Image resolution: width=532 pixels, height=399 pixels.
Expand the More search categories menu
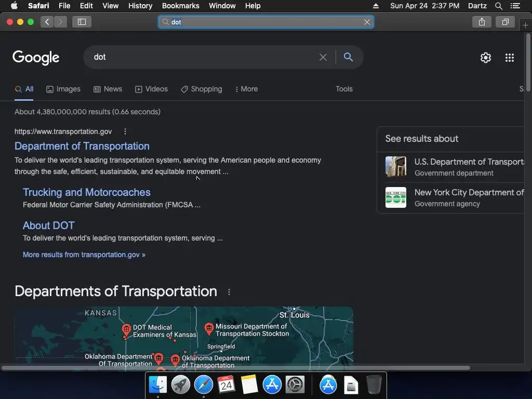point(246,89)
